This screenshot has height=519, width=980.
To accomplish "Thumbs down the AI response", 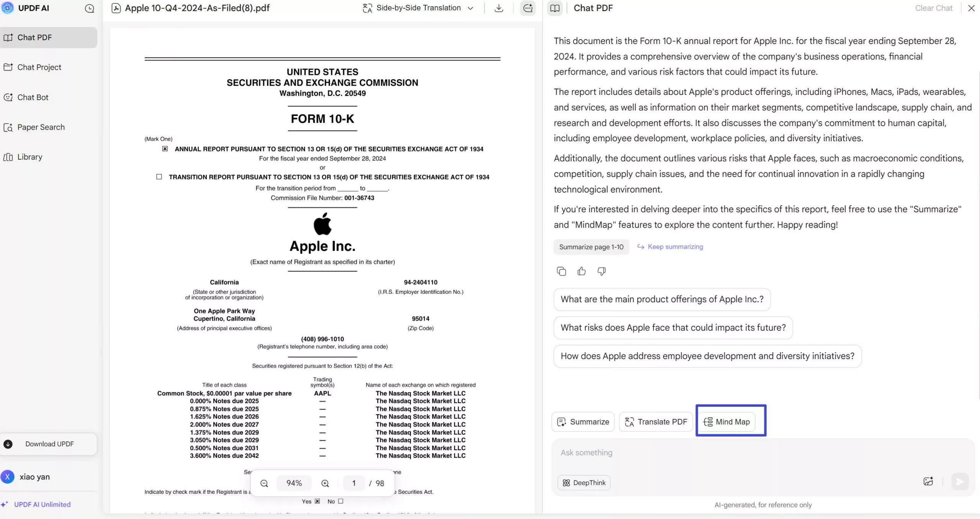I will (x=601, y=271).
